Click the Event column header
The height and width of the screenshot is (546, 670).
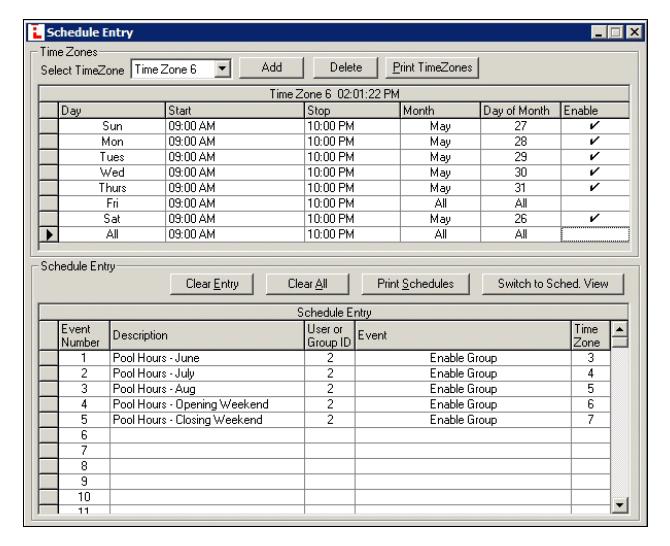463,335
